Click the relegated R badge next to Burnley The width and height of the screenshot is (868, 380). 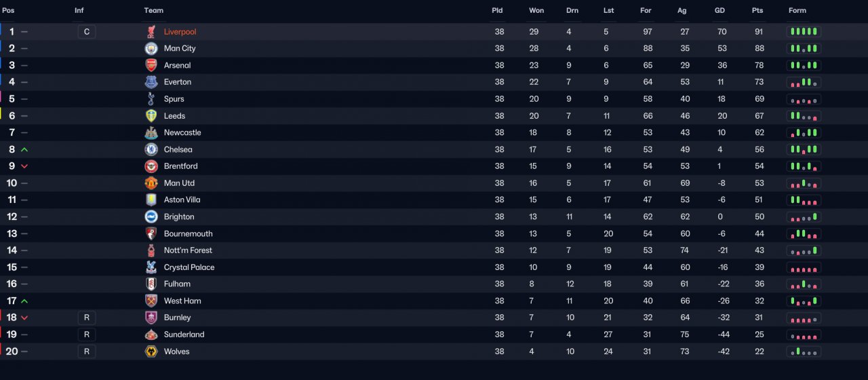click(86, 318)
